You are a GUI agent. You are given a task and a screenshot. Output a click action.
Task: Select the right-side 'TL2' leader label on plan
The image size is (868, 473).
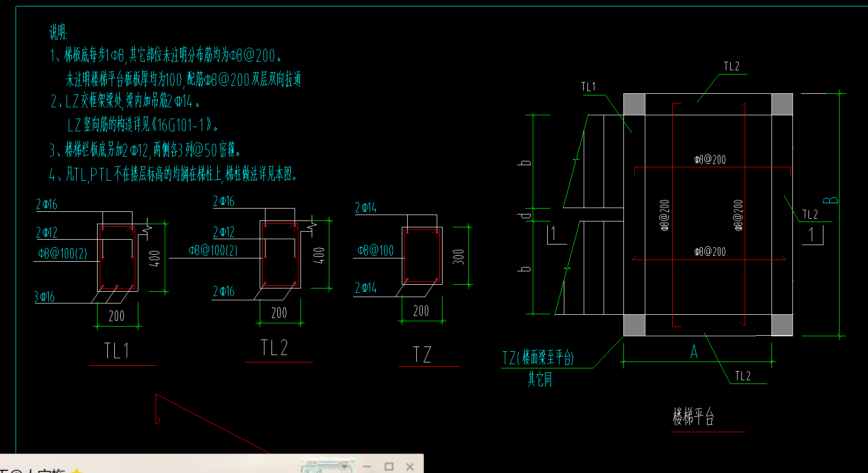point(810,215)
